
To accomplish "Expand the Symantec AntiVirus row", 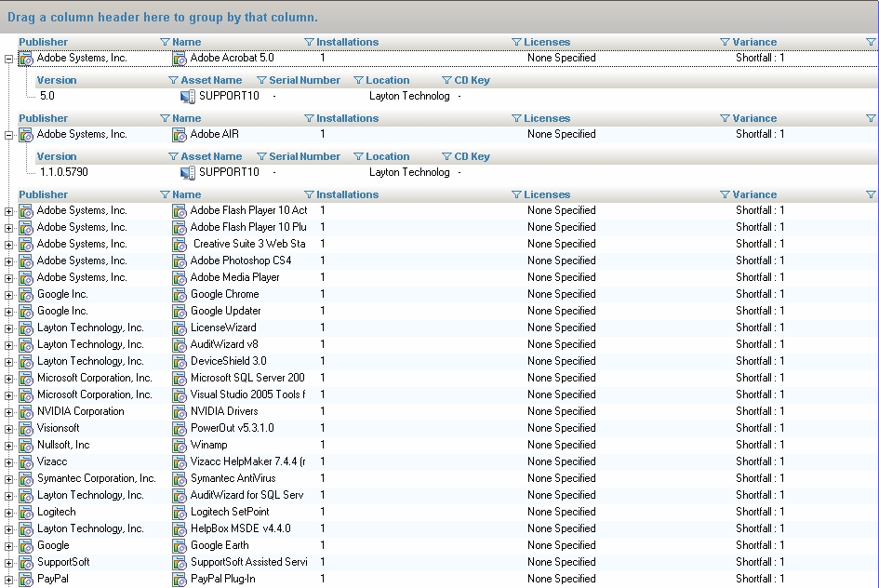I will (x=8, y=480).
